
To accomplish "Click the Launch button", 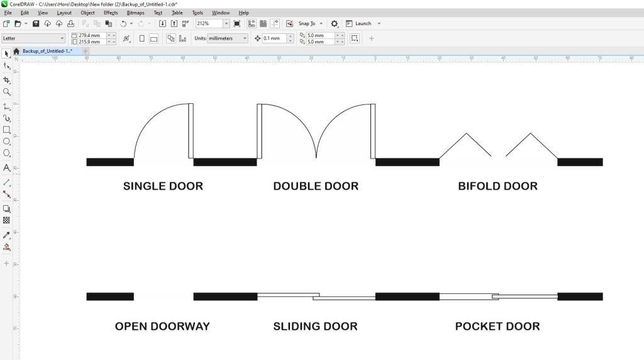I will 359,24.
